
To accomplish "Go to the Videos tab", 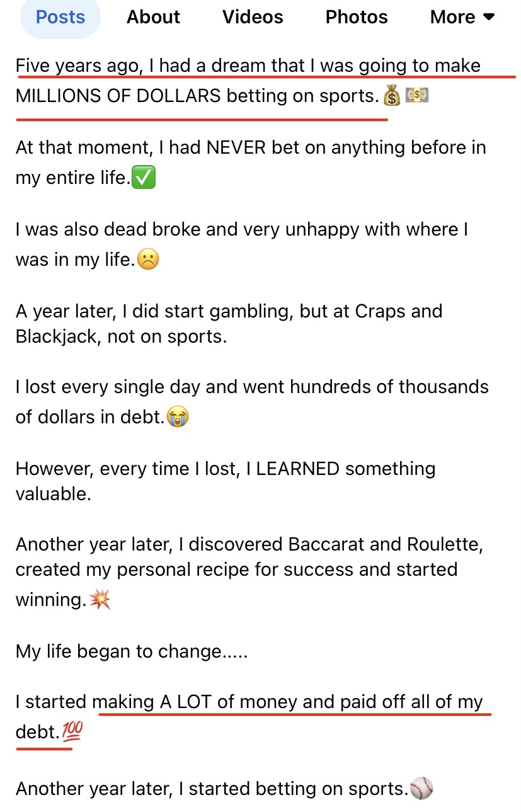I will pyautogui.click(x=253, y=17).
